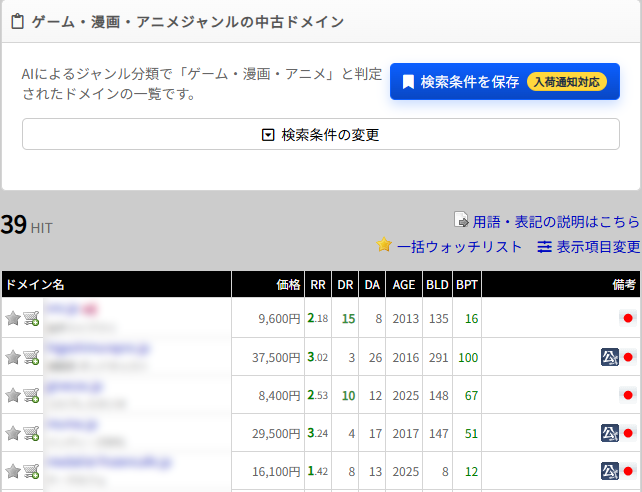Click the 公 badge in the 37,500円 row
Viewport: 642px width, 492px height.
[610, 357]
